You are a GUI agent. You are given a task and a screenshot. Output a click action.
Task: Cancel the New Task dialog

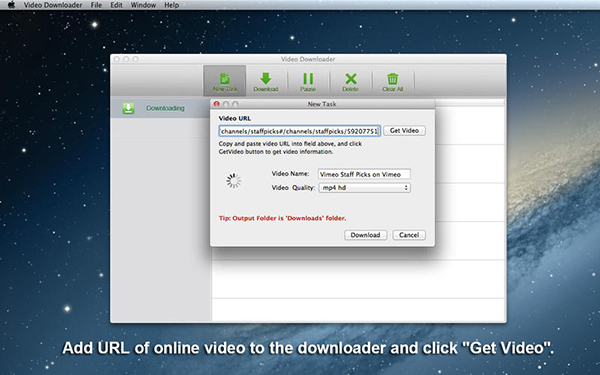[x=409, y=235]
